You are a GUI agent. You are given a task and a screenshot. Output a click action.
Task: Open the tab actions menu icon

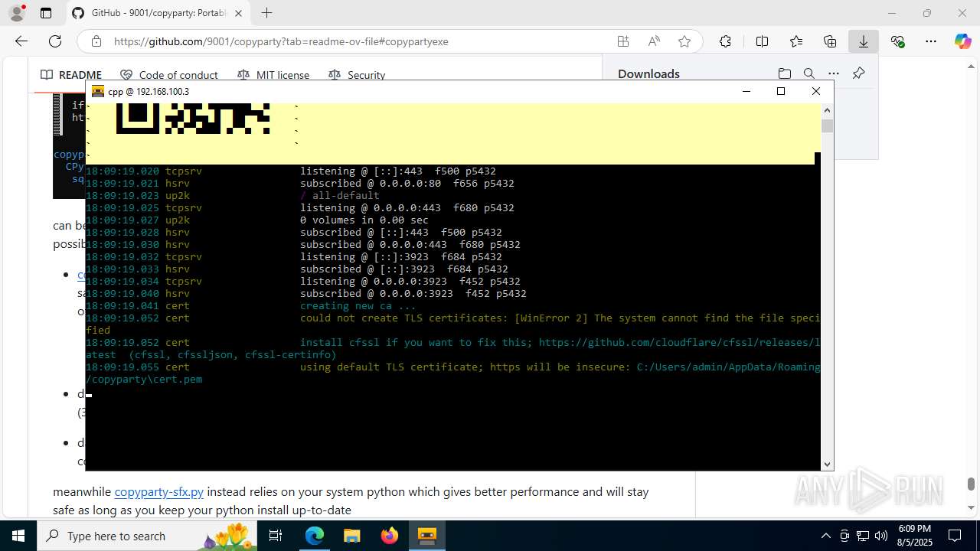[46, 13]
